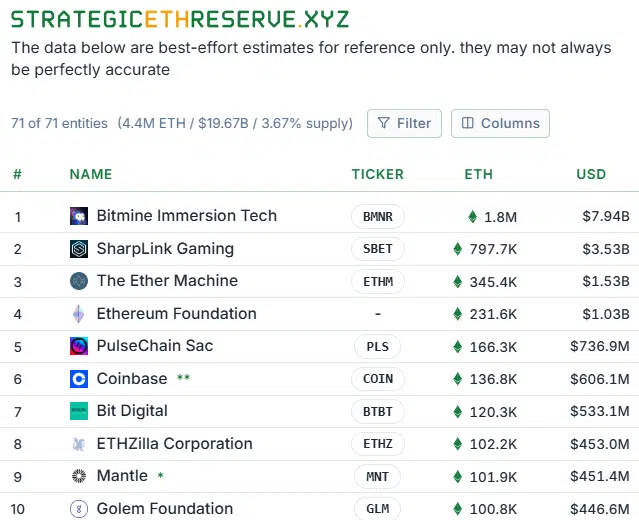639x520 pixels.
Task: Sort table by USD column header
Action: 591,174
